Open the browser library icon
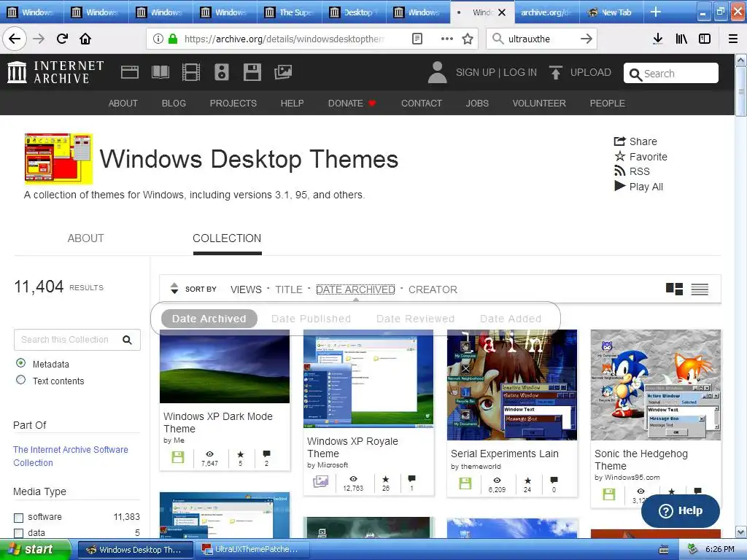This screenshot has height=560, width=747. 681,39
